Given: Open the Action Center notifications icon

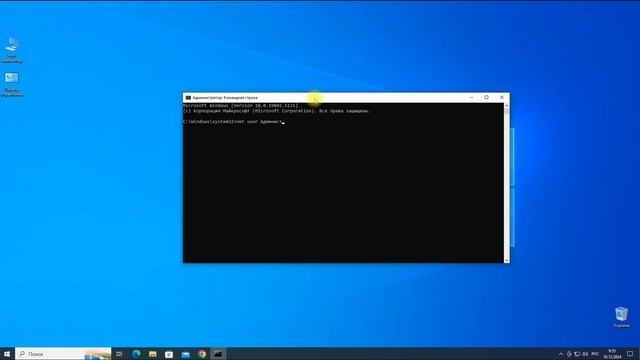Looking at the screenshot, I should 630,354.
